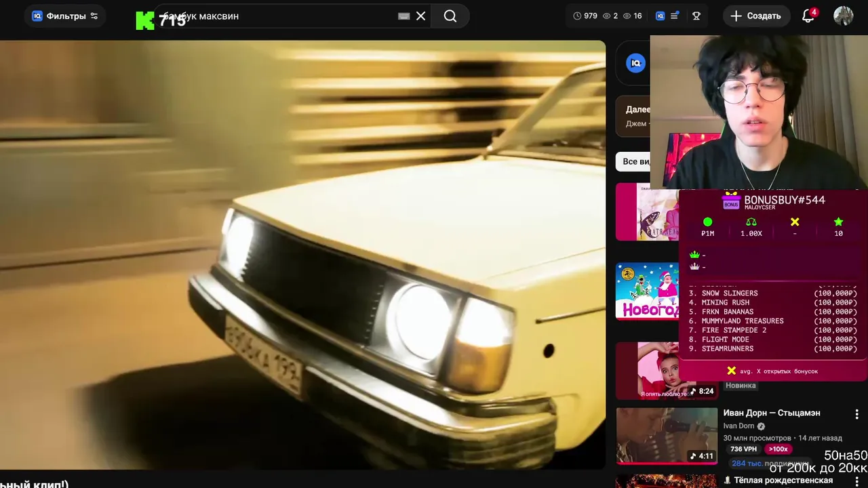The image size is (868, 488).
Task: Click the white crown icon
Action: [694, 266]
